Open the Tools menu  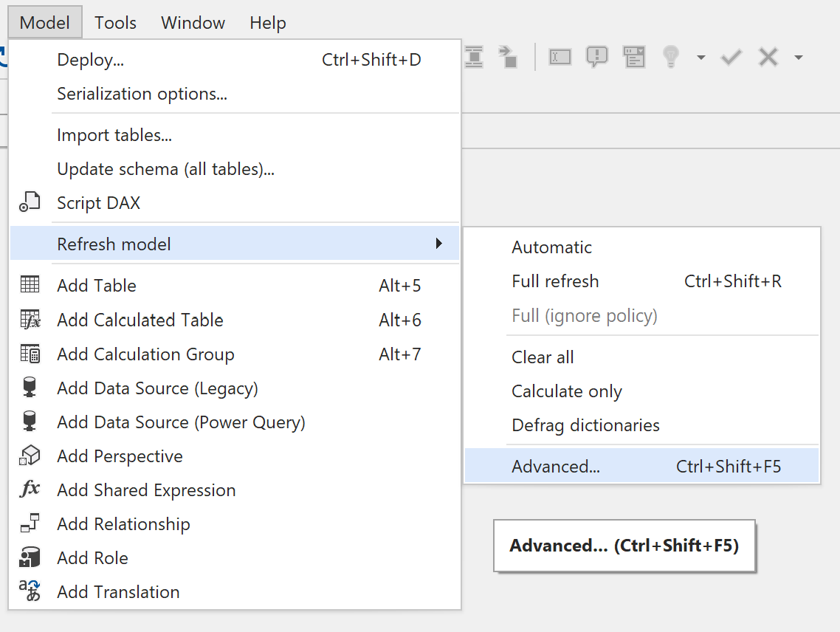(x=115, y=23)
